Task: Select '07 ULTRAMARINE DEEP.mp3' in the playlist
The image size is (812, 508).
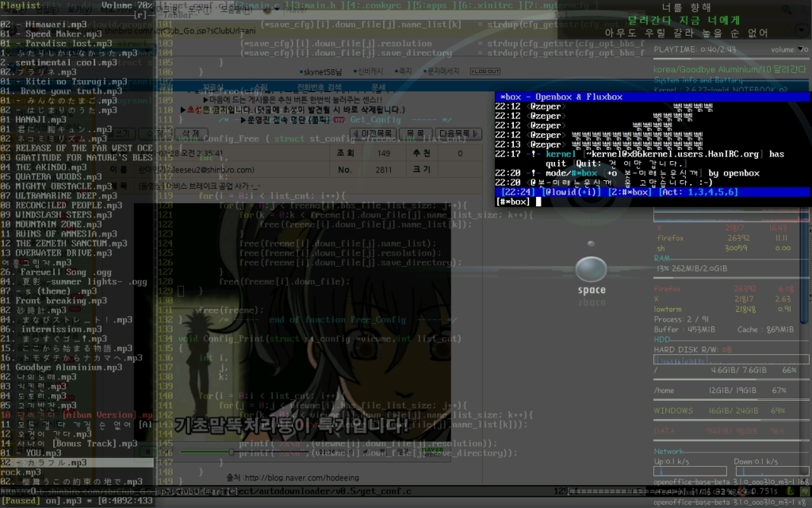Action: (x=61, y=196)
